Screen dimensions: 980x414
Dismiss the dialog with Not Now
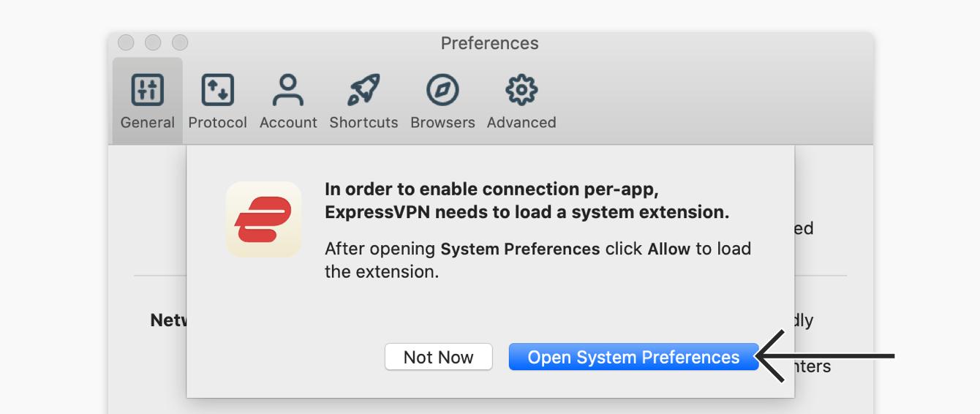[439, 357]
